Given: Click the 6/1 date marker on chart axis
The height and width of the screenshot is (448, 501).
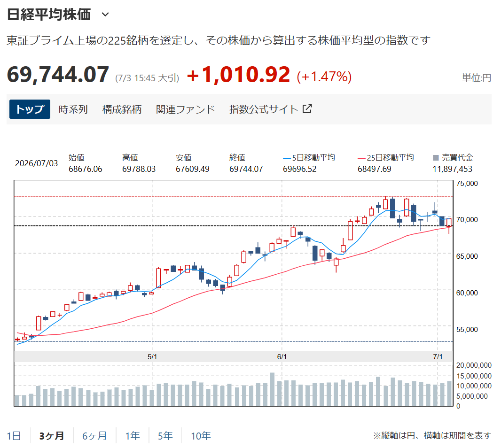Looking at the screenshot, I should (x=282, y=357).
